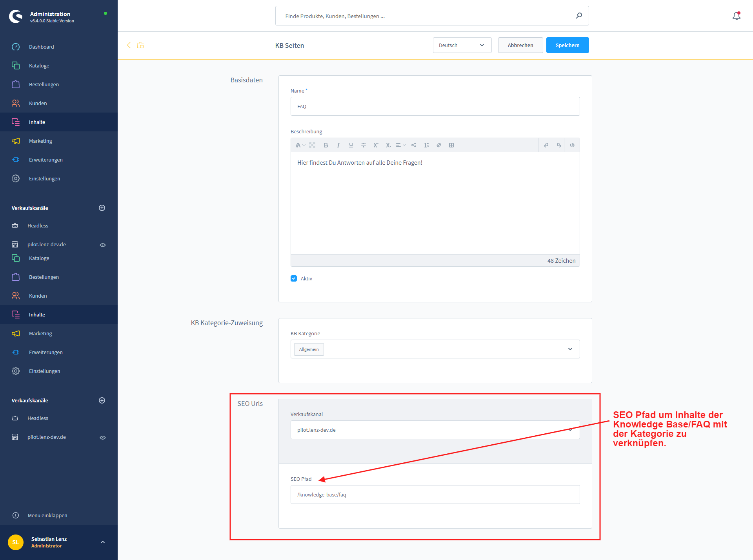Open the text alignment dropdown in editor
Viewport: 753px width, 560px height.
point(400,145)
